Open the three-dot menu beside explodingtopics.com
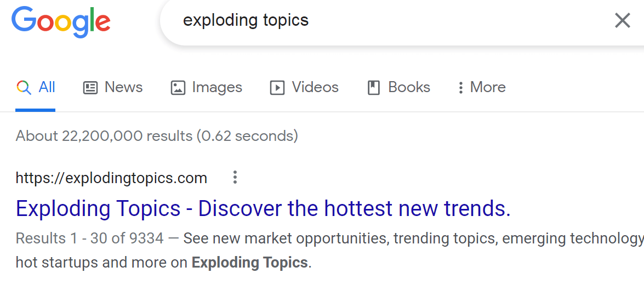 coord(235,177)
